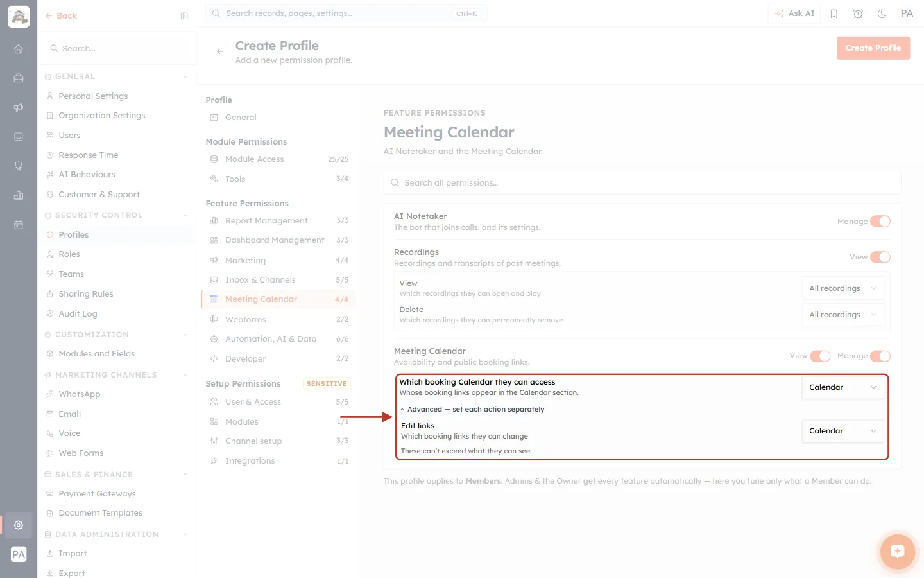The image size is (924, 578).
Task: Click the global search records field
Action: 346,13
